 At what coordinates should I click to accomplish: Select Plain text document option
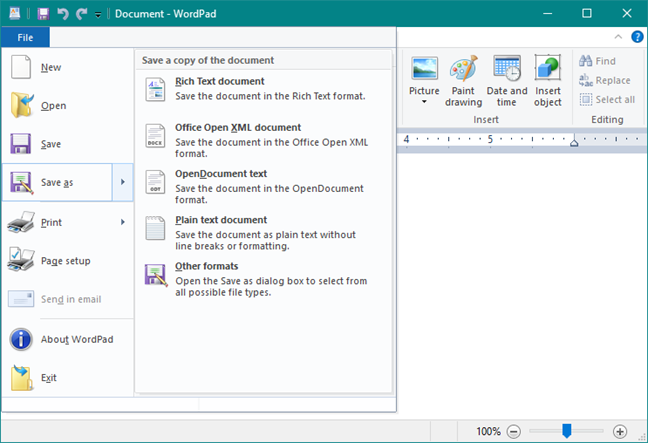pyautogui.click(x=264, y=233)
